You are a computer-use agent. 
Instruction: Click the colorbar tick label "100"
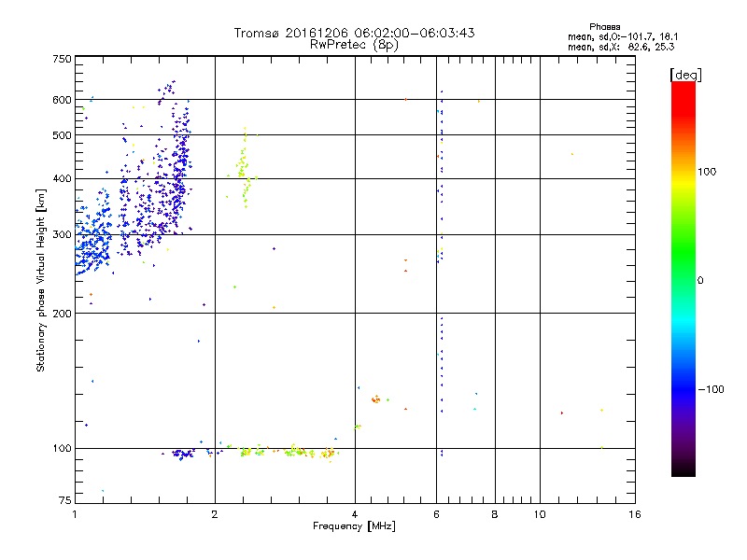pyautogui.click(x=707, y=172)
